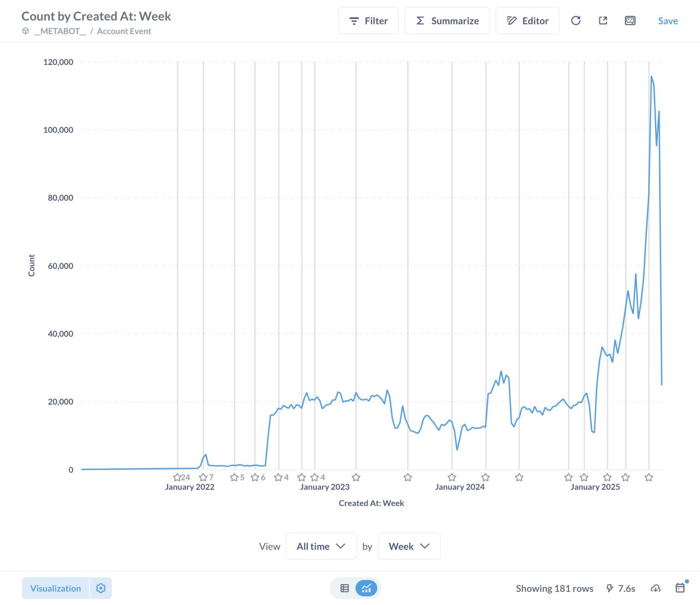Click the Summarize button
Image resolution: width=700 pixels, height=605 pixels.
tap(447, 20)
